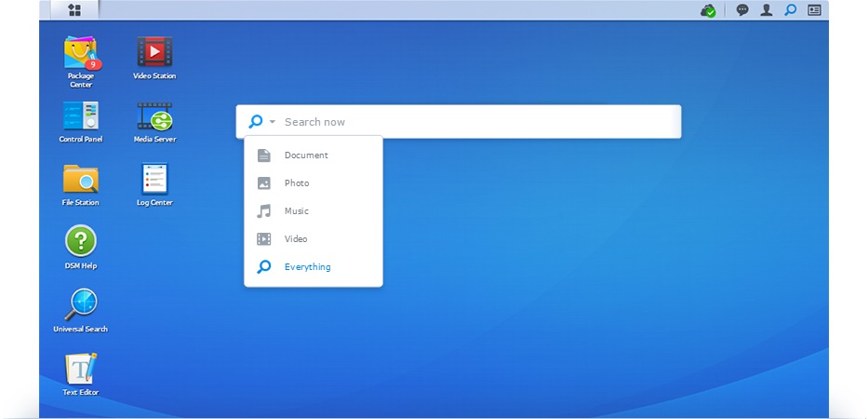Launch Universal Search desktop icon
The image size is (868, 419).
[81, 304]
